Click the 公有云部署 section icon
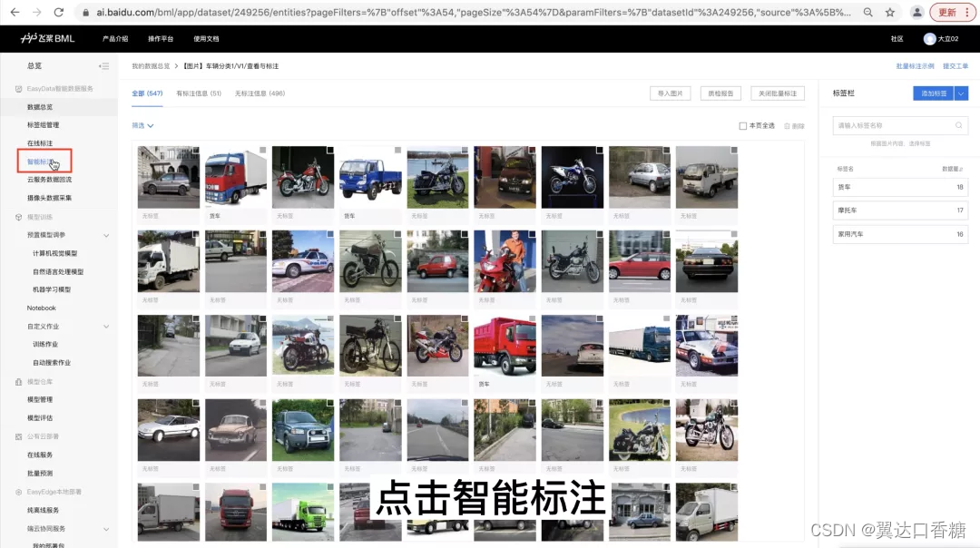Image resolution: width=980 pixels, height=548 pixels. [x=18, y=436]
